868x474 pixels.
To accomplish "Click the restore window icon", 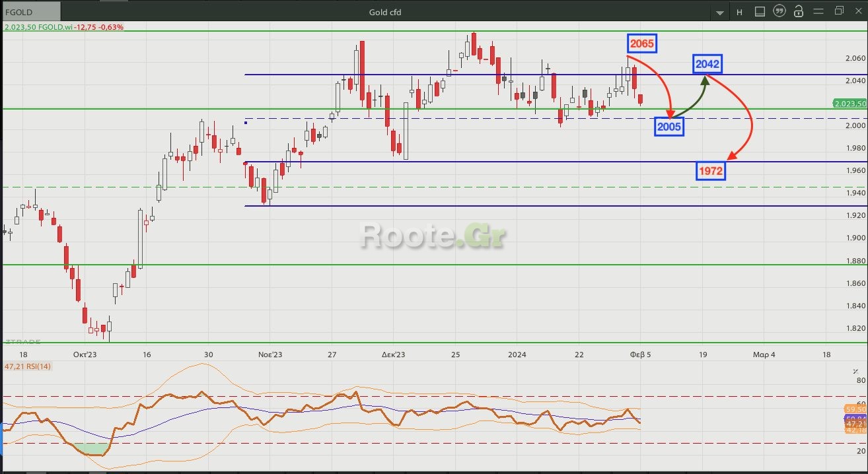I will click(x=839, y=11).
